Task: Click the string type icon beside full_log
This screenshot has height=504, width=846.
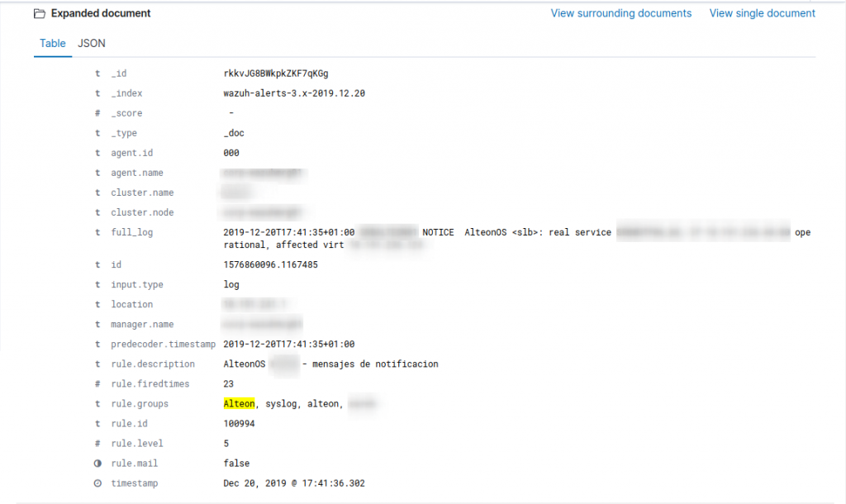Action: point(97,232)
